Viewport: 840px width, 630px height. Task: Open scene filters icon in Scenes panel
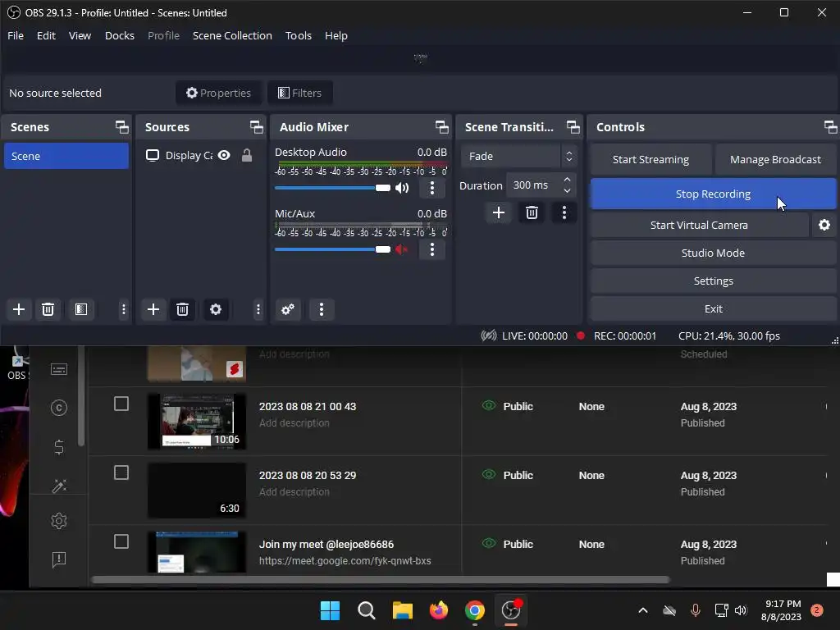pyautogui.click(x=81, y=309)
